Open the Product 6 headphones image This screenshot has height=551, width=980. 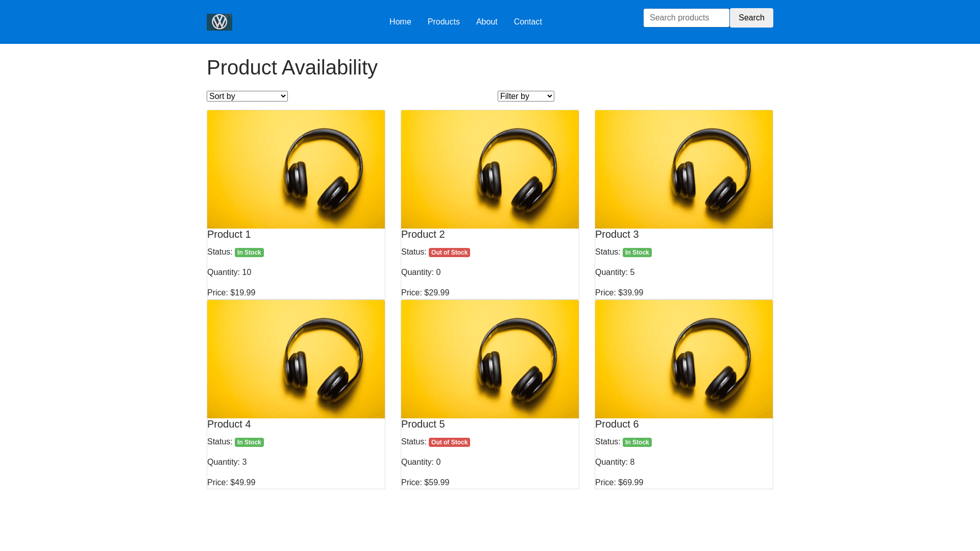click(x=684, y=359)
